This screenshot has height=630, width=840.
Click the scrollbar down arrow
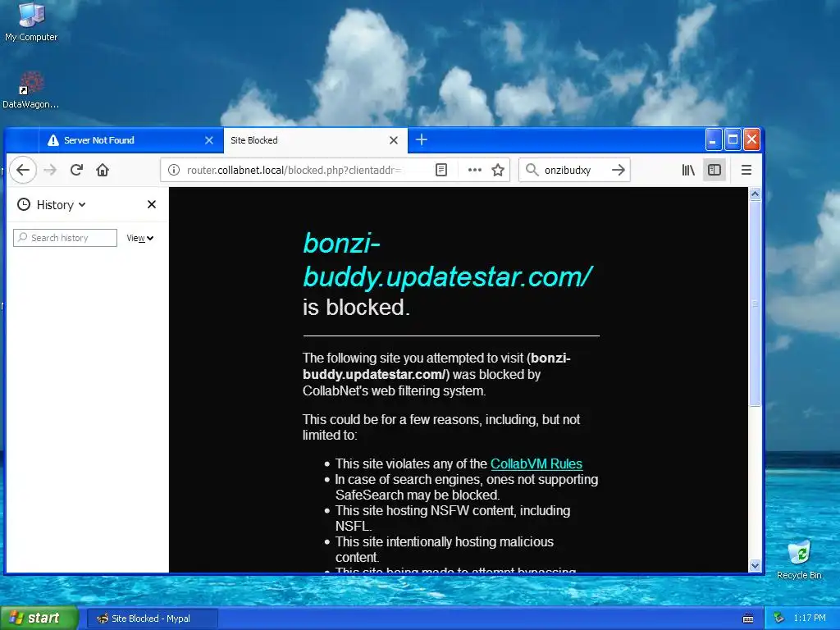point(755,565)
